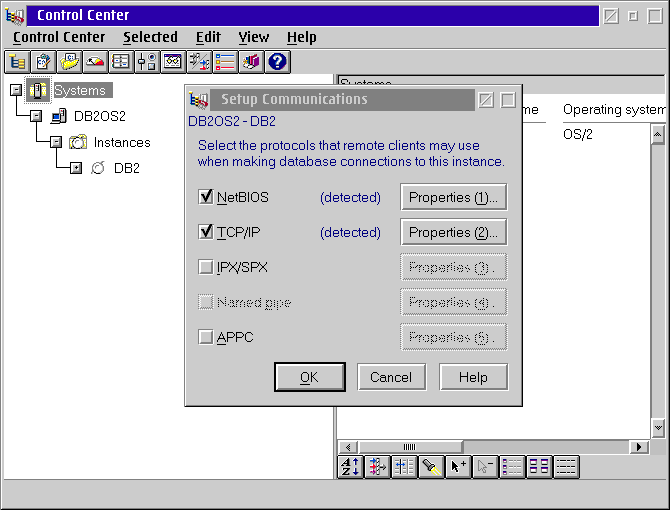Switch to icon grid view
Viewport: 670px width, 510px height.
(x=539, y=466)
